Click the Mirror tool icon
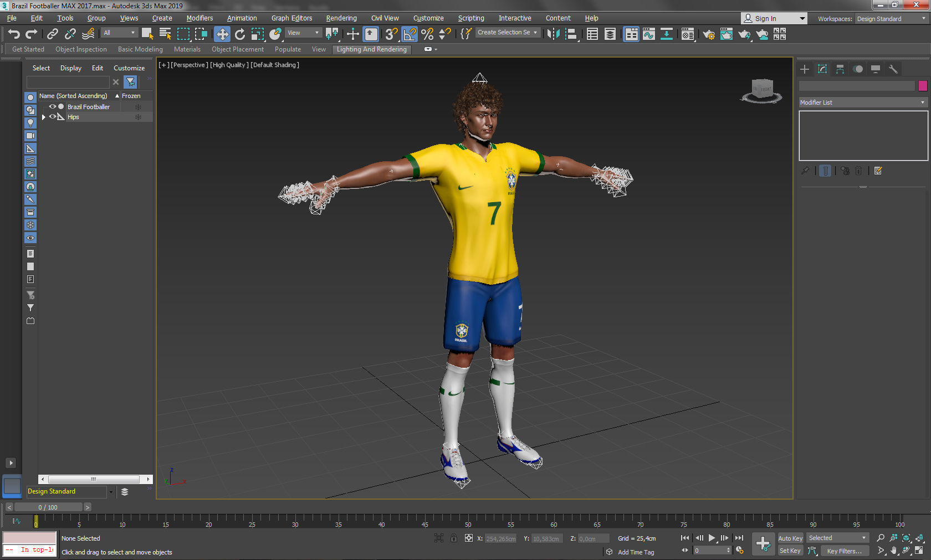 pyautogui.click(x=553, y=34)
